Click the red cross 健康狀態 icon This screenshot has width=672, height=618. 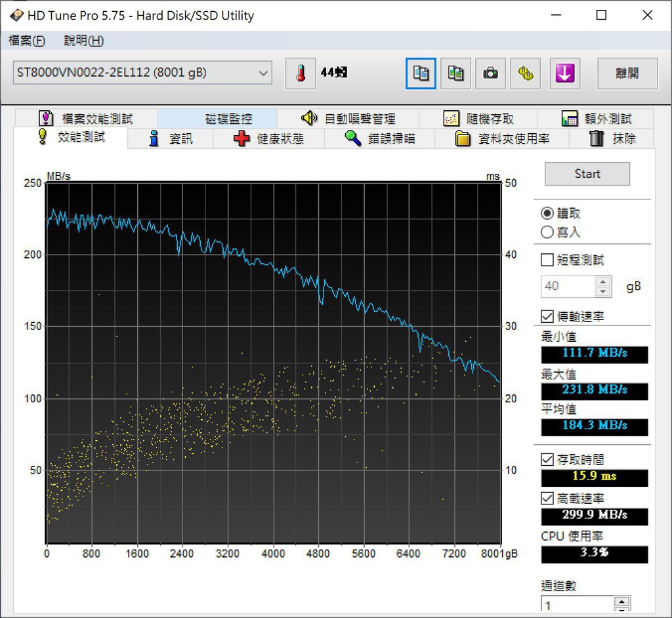241,138
